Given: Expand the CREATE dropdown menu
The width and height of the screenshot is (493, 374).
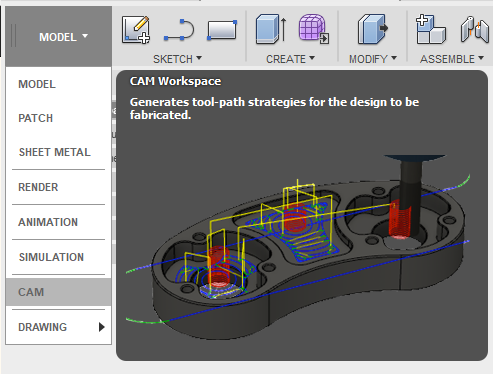Looking at the screenshot, I should [290, 59].
